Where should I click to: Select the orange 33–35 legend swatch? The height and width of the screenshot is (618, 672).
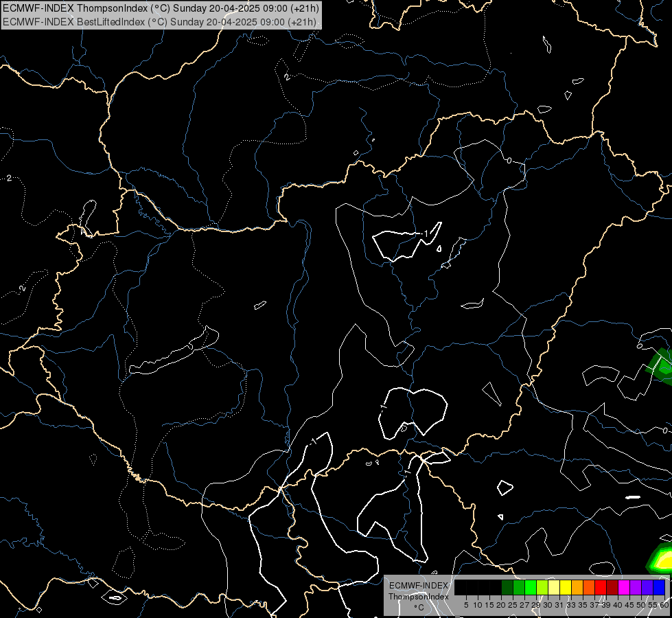tap(577, 587)
